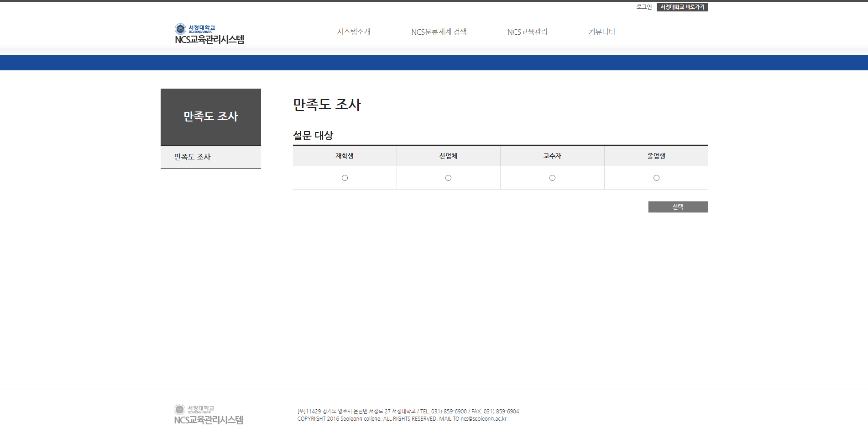Click the gray footer NCS교육관리시스템 logo
868x428 pixels.
(x=209, y=415)
